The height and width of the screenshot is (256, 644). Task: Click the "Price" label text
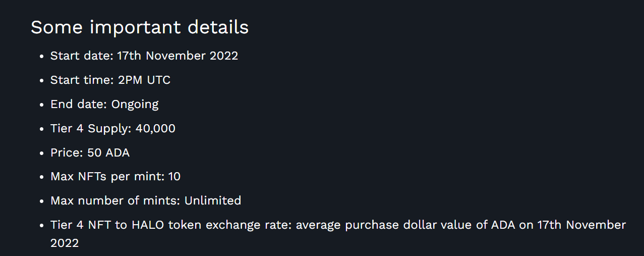point(66,152)
